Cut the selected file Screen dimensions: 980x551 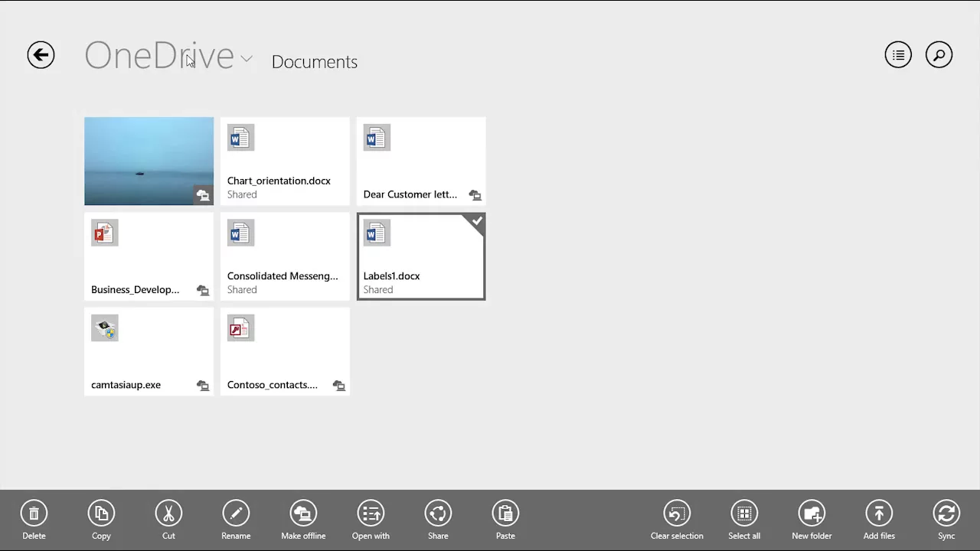tap(168, 520)
